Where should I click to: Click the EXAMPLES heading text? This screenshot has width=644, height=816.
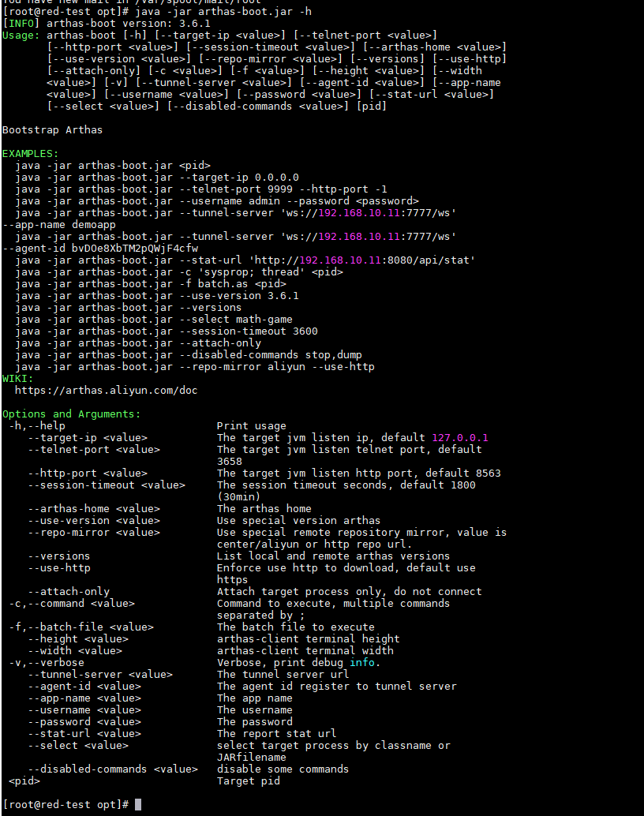tap(30, 153)
